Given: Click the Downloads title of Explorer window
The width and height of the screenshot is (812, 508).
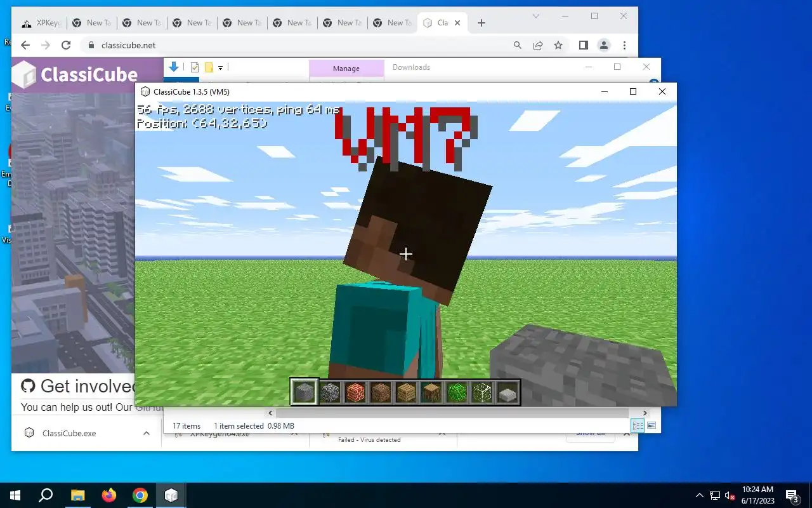Looking at the screenshot, I should [x=411, y=67].
